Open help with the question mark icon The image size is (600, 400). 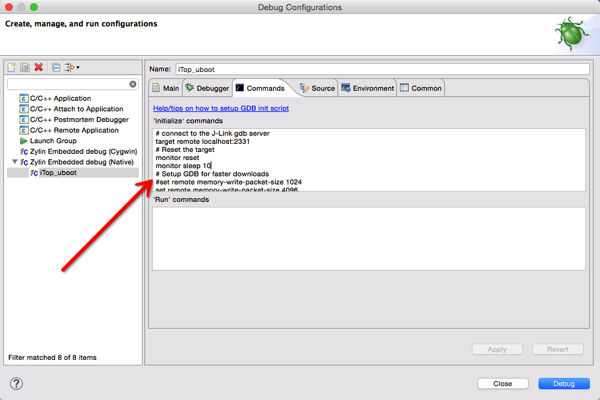[x=16, y=384]
